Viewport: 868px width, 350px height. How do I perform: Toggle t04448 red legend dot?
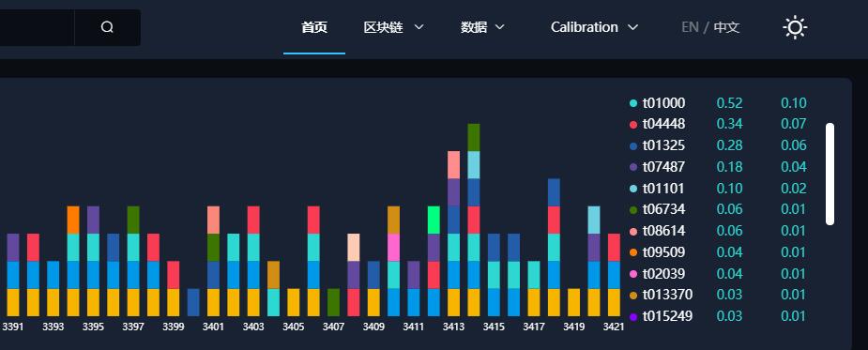pos(633,124)
